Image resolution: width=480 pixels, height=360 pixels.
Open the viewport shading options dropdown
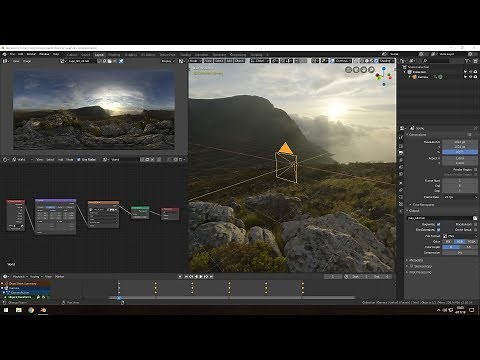coord(387,61)
